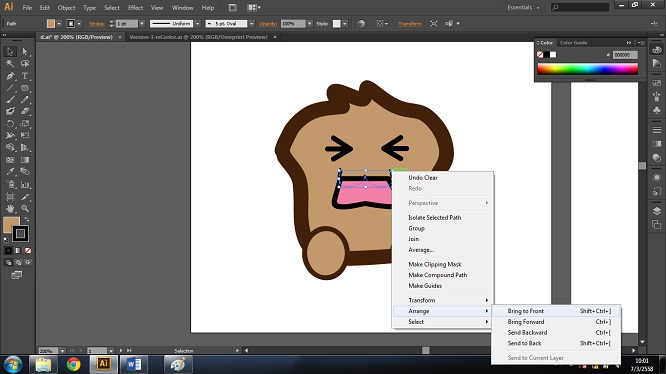
Task: Expand stroke weight dropdown
Action: pyautogui.click(x=142, y=24)
